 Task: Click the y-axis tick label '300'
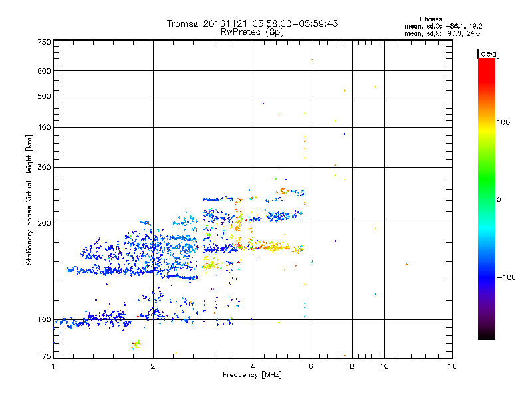pos(44,167)
